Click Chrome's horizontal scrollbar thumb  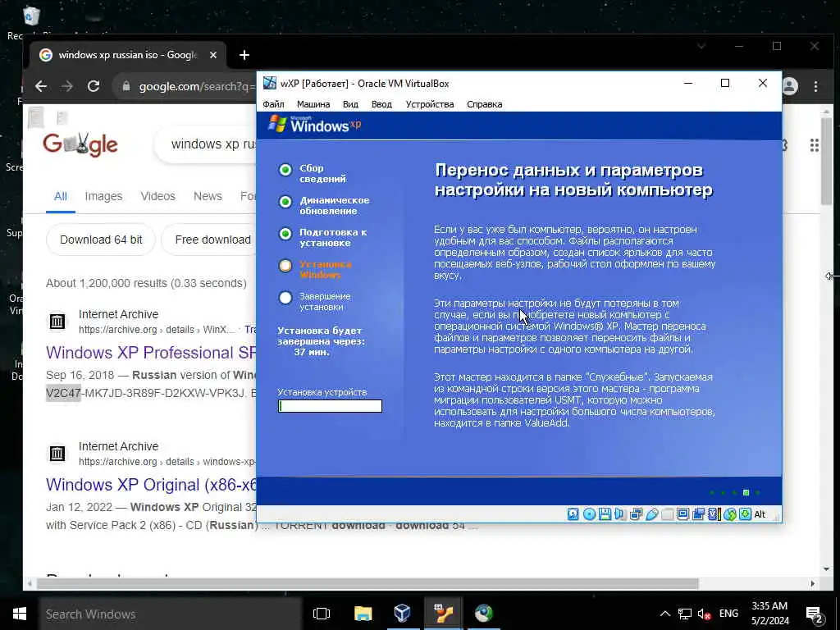pyautogui.click(x=367, y=583)
